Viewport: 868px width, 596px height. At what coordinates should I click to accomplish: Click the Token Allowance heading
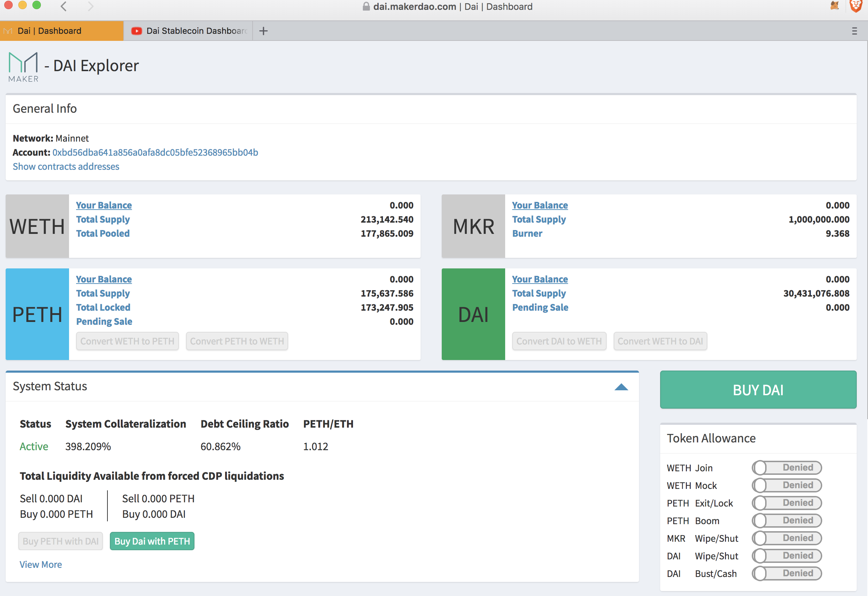[711, 438]
